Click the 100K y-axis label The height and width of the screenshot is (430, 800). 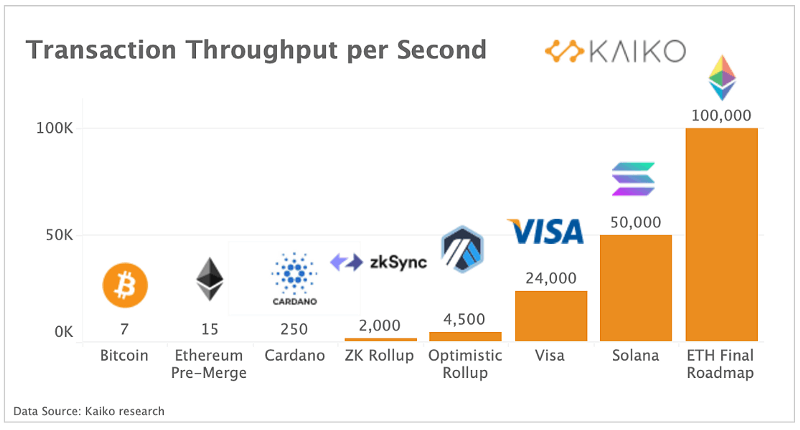tap(53, 129)
